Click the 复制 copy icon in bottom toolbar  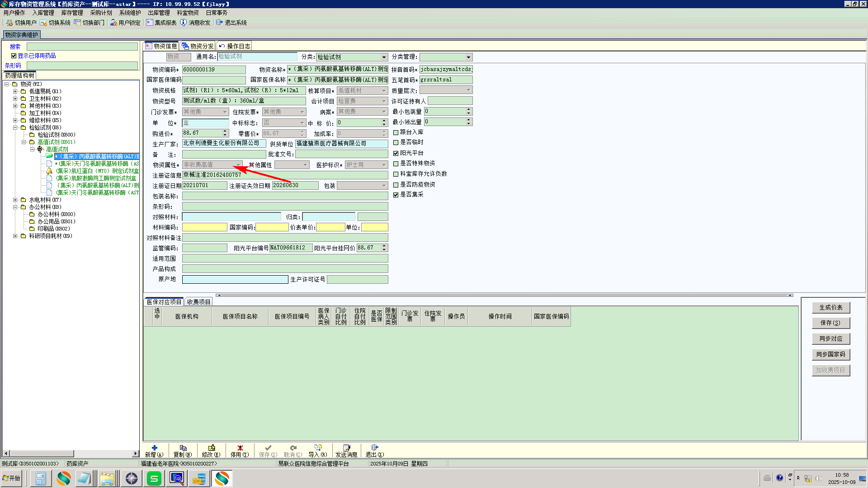[x=183, y=448]
